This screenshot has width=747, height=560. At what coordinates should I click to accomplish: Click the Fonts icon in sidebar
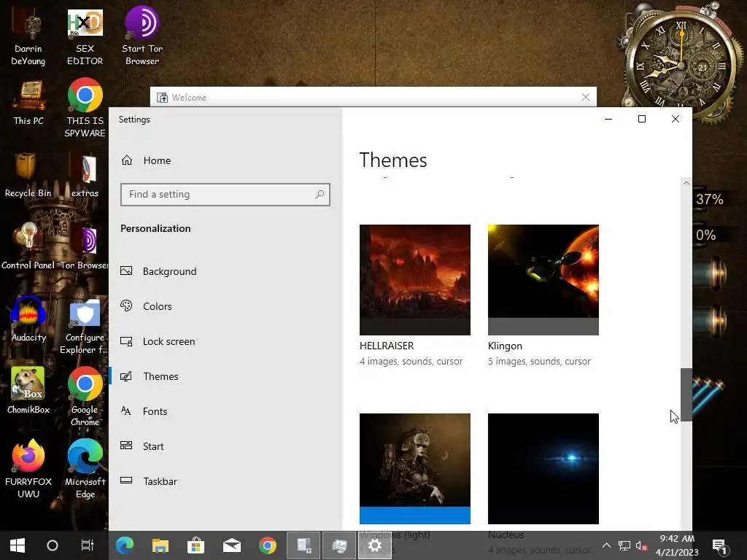click(125, 411)
